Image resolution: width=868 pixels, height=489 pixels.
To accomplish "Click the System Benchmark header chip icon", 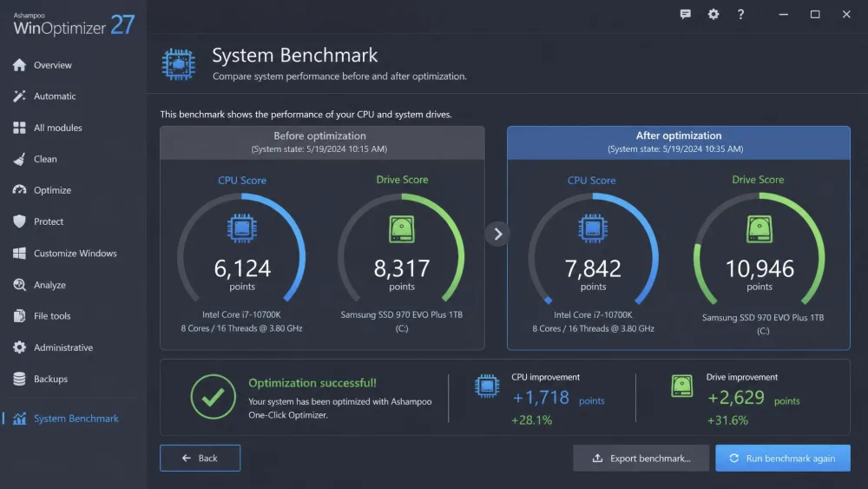I will 178,65.
